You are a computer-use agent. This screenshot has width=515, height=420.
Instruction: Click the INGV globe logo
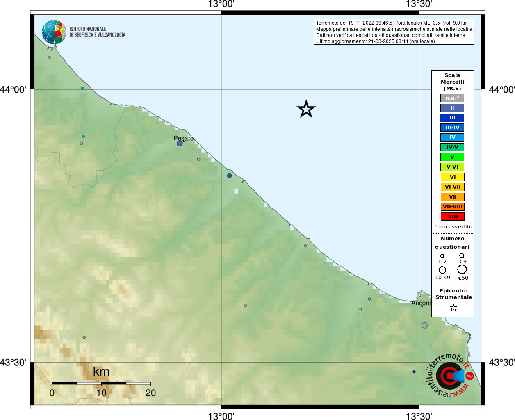click(x=54, y=32)
